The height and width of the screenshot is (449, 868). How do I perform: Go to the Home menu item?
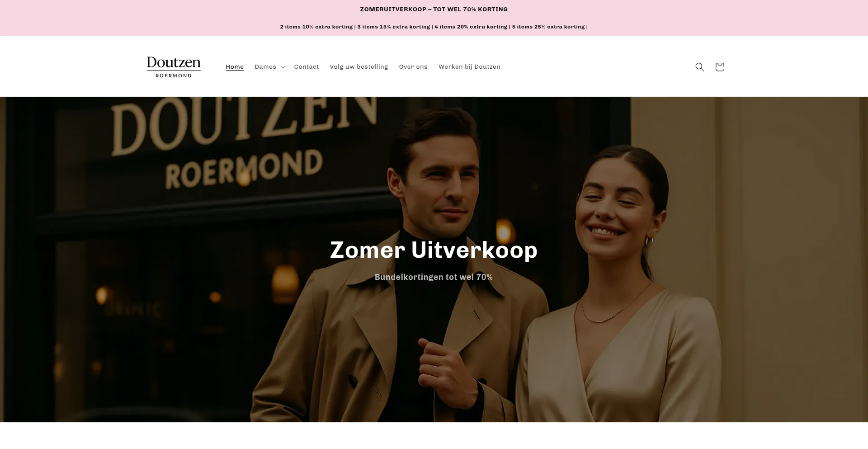pos(235,67)
